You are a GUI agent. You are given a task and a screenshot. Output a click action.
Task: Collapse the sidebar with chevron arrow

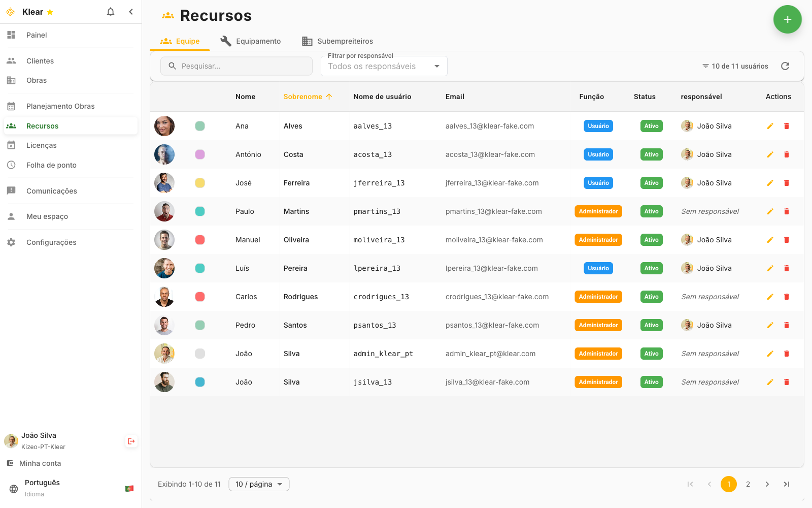[131, 12]
